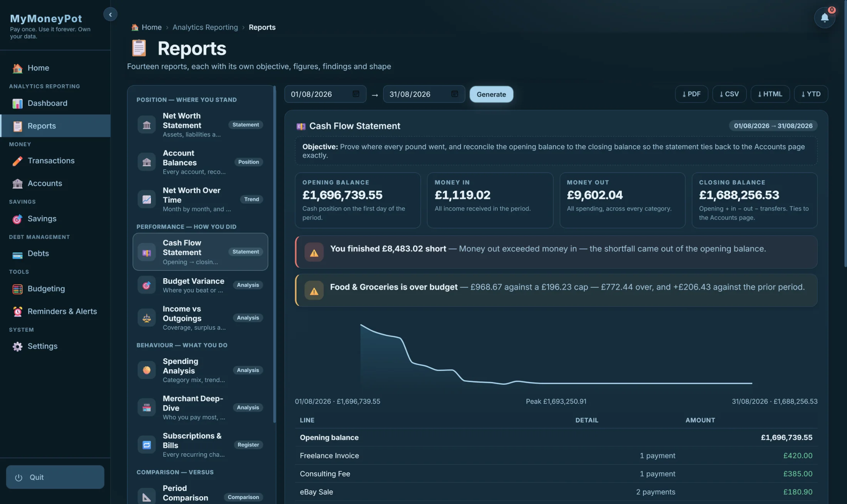Open Budgeting in the sidebar
The width and height of the screenshot is (847, 504).
55,289
